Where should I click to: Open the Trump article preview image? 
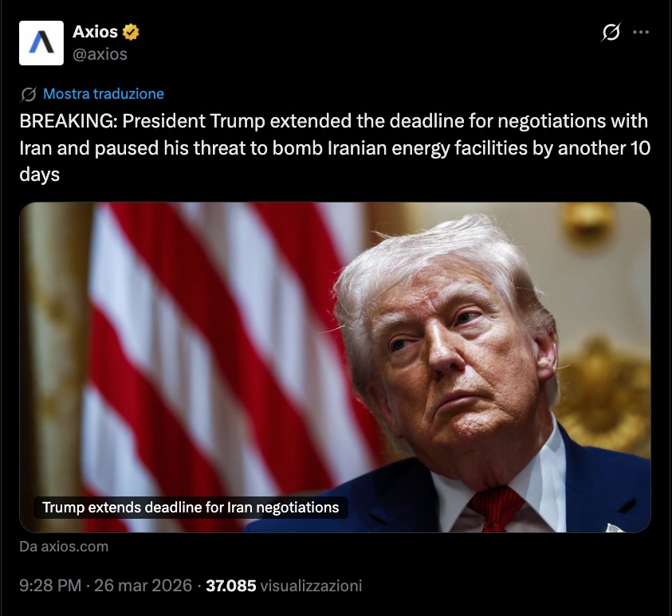[335, 367]
